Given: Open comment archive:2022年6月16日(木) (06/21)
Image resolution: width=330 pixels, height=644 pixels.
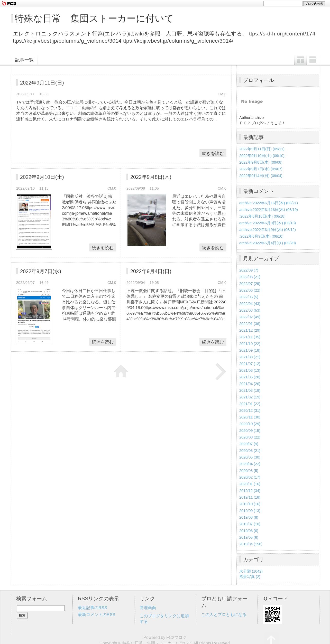Looking at the screenshot, I should click(x=268, y=203).
